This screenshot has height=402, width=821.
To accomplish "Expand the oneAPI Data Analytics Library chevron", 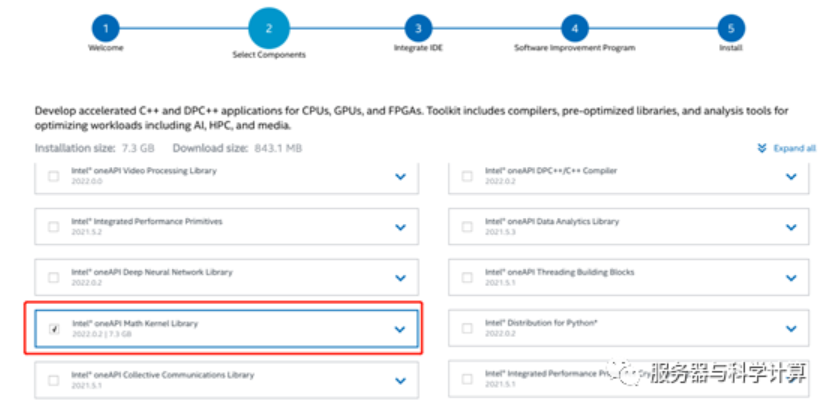I will click(791, 227).
